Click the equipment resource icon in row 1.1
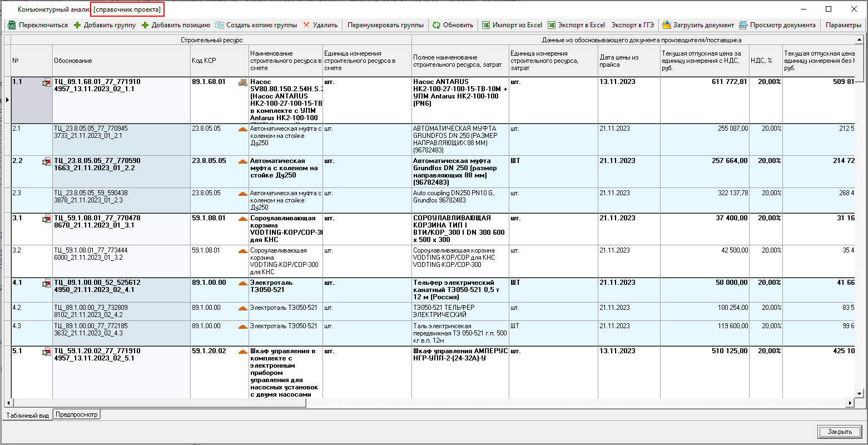 [242, 83]
